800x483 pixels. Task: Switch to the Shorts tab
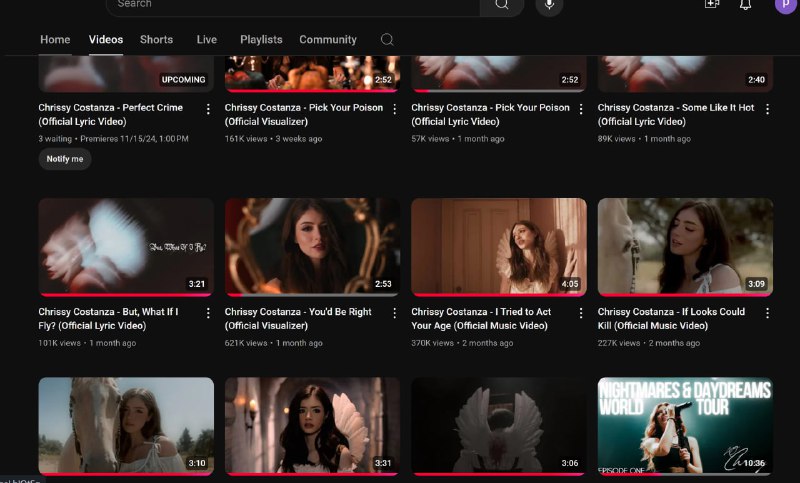tap(156, 40)
